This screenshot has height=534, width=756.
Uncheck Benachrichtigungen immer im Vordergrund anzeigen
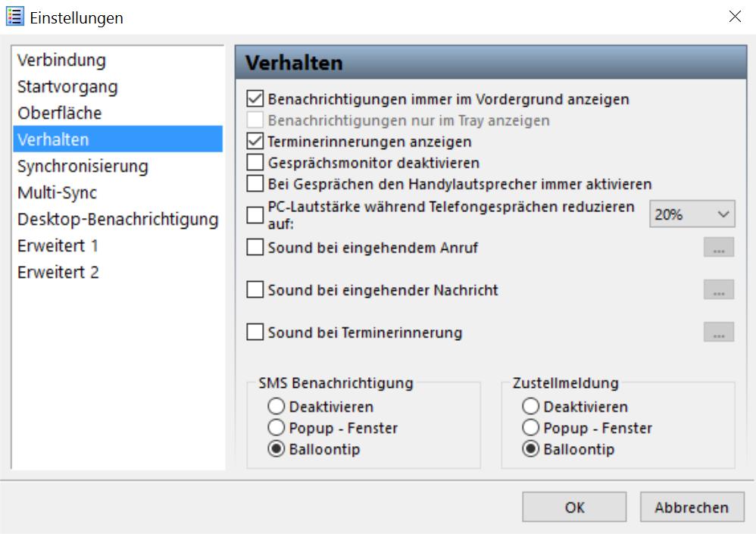255,98
